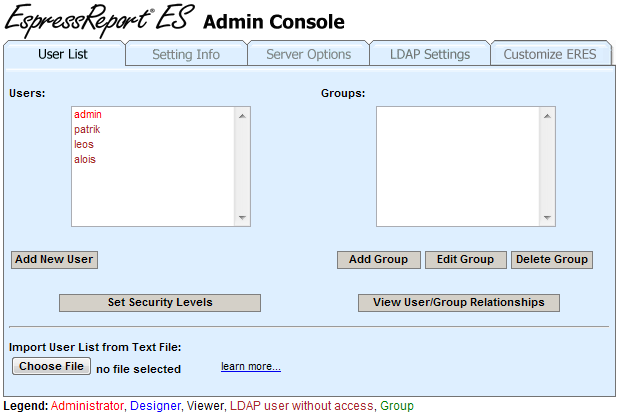This screenshot has width=631, height=416.
Task: Click the Add Group button
Action: tap(379, 259)
